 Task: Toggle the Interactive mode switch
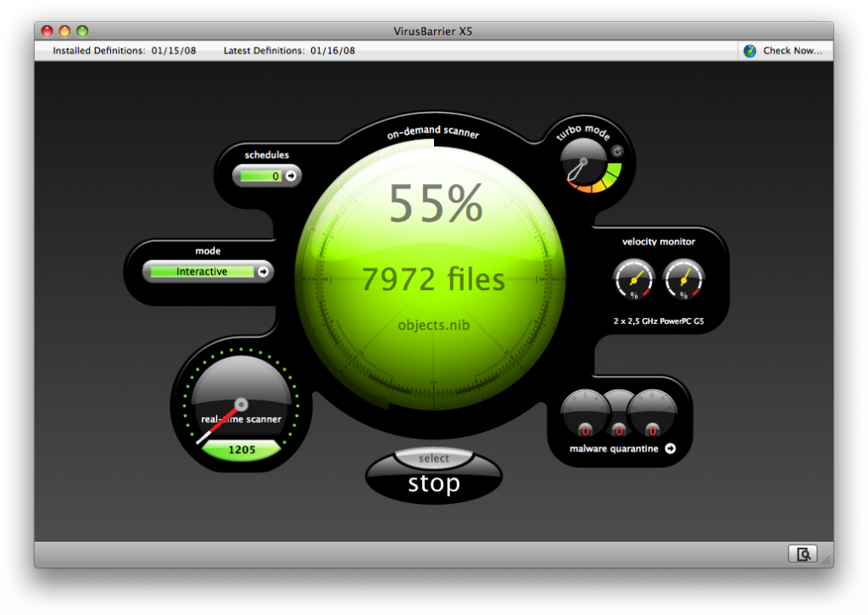pos(203,271)
